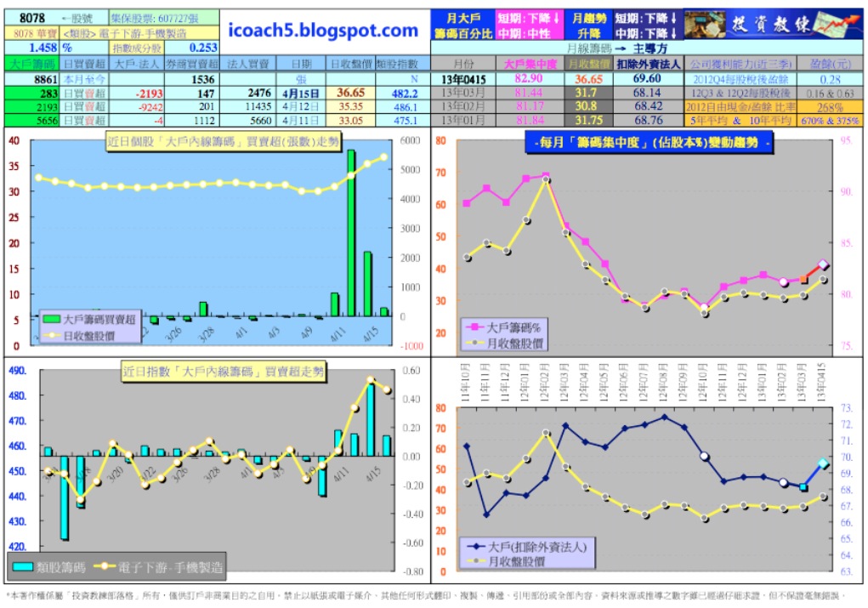Click the date cell 4月15日
Viewport: 868px width, 608px height.
pyautogui.click(x=301, y=93)
